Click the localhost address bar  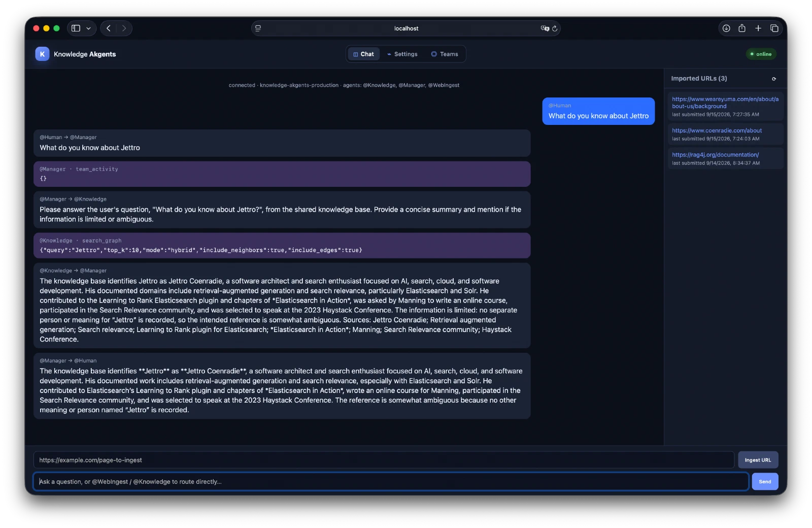click(x=406, y=28)
